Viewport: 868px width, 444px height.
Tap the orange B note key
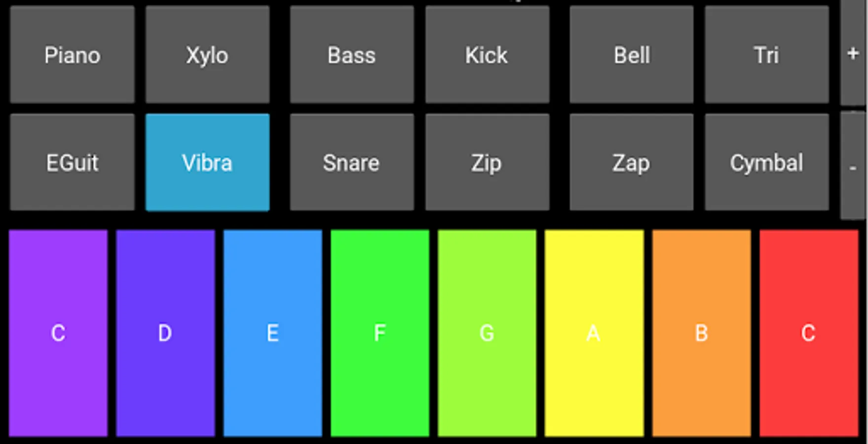click(x=700, y=333)
